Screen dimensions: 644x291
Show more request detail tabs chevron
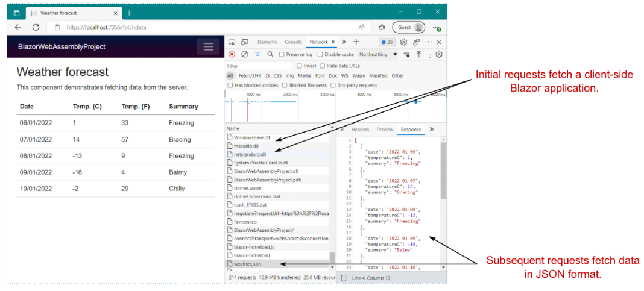coord(432,130)
